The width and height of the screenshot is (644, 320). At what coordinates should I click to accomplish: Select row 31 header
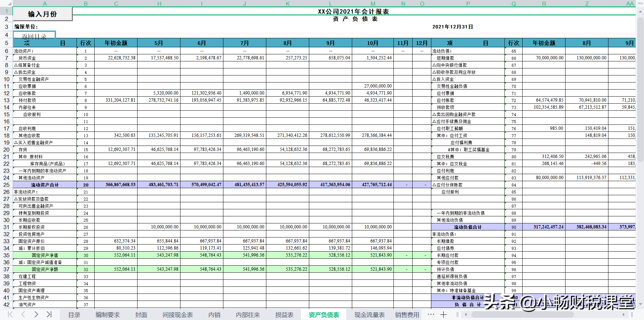pyautogui.click(x=6, y=227)
